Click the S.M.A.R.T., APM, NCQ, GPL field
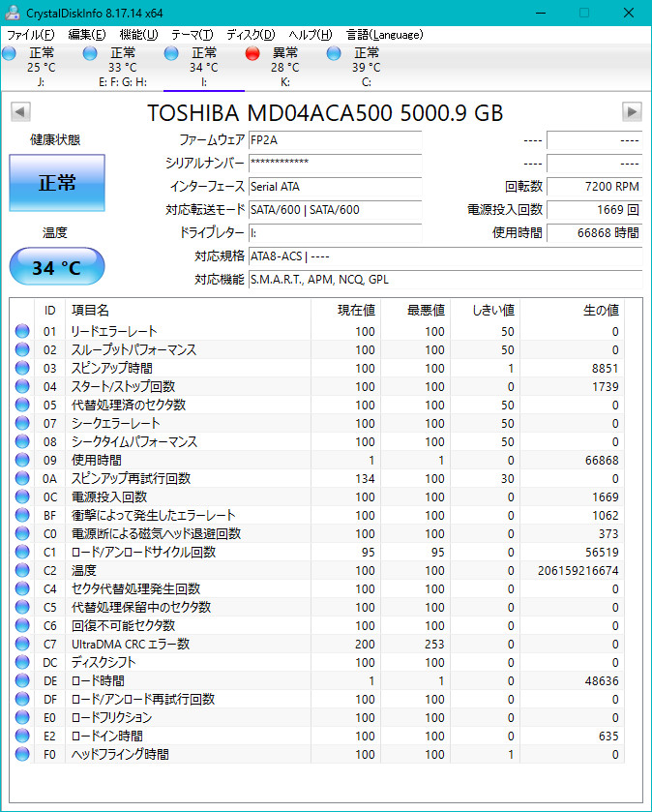This screenshot has width=652, height=812. [445, 280]
